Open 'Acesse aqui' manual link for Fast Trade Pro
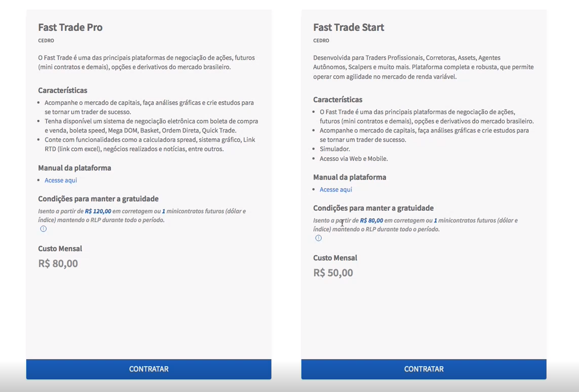This screenshot has height=392, width=579. pos(61,180)
